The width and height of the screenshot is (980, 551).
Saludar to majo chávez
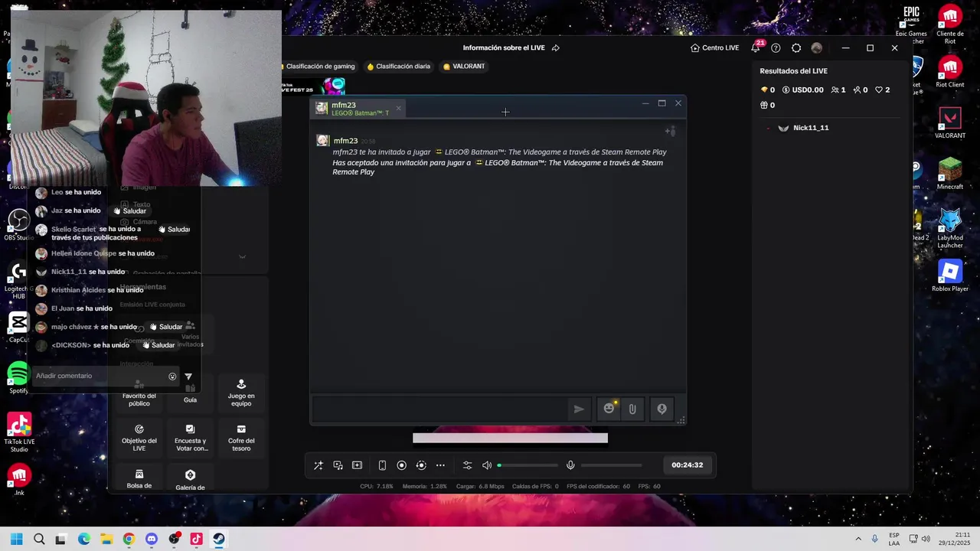click(166, 327)
